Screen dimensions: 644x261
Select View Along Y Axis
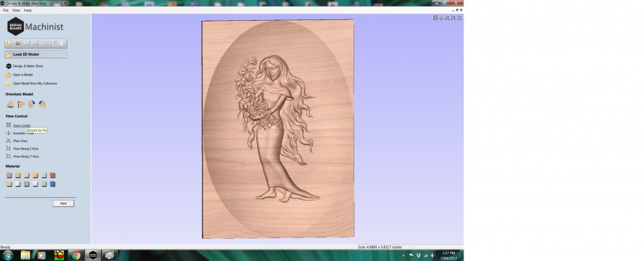[26, 156]
